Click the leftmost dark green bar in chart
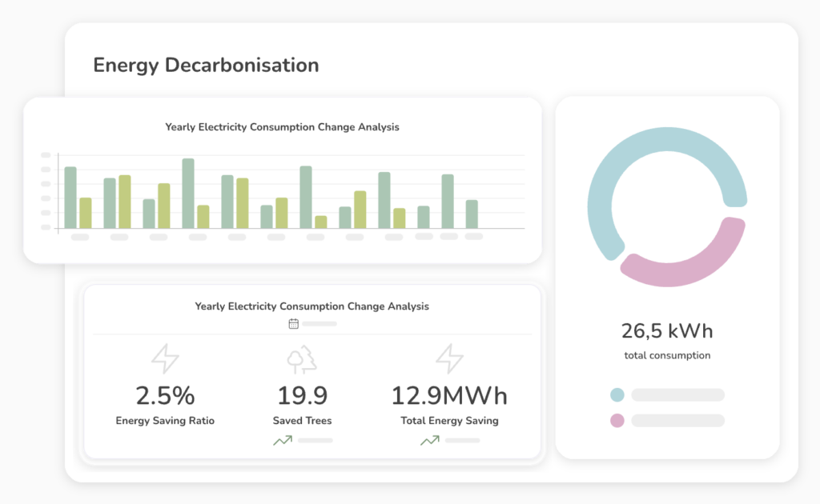Screen dimensions: 820x504 pos(70,197)
